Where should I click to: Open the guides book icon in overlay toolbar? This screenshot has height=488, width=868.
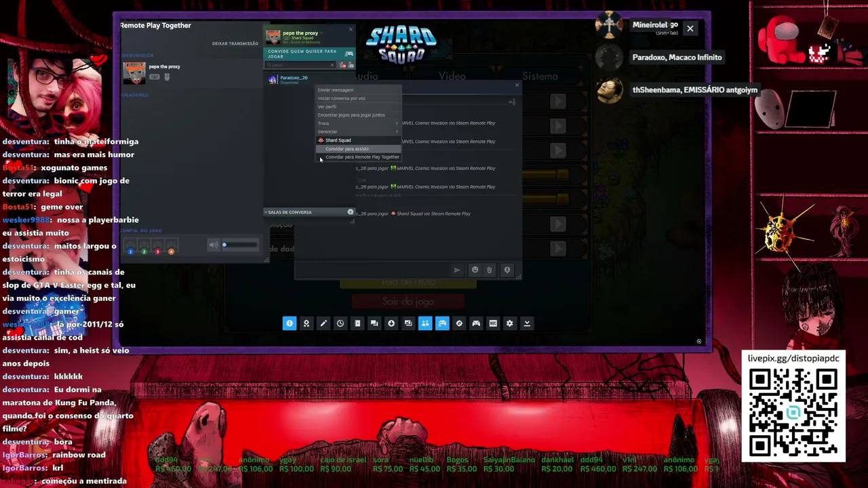(x=357, y=323)
